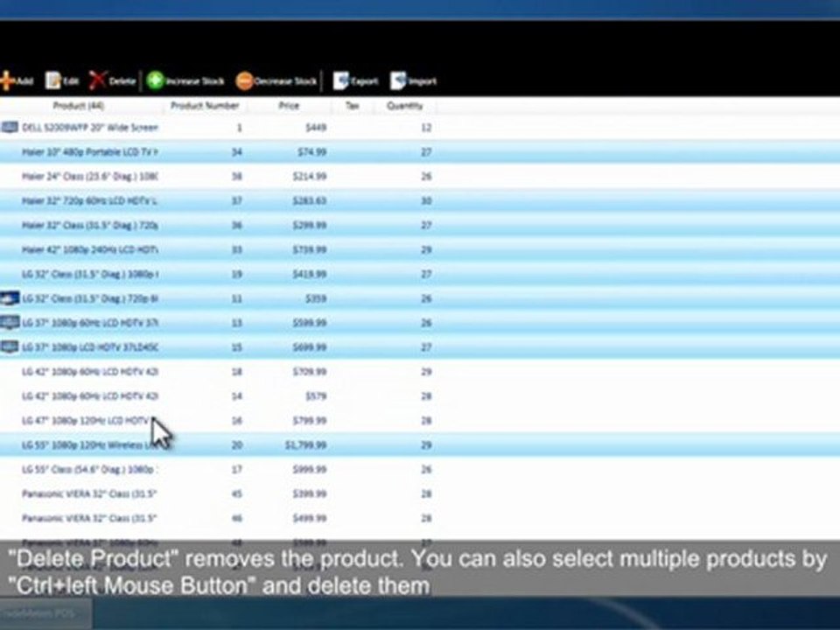
Task: Select LG 42" product with number 14
Action: point(420,395)
